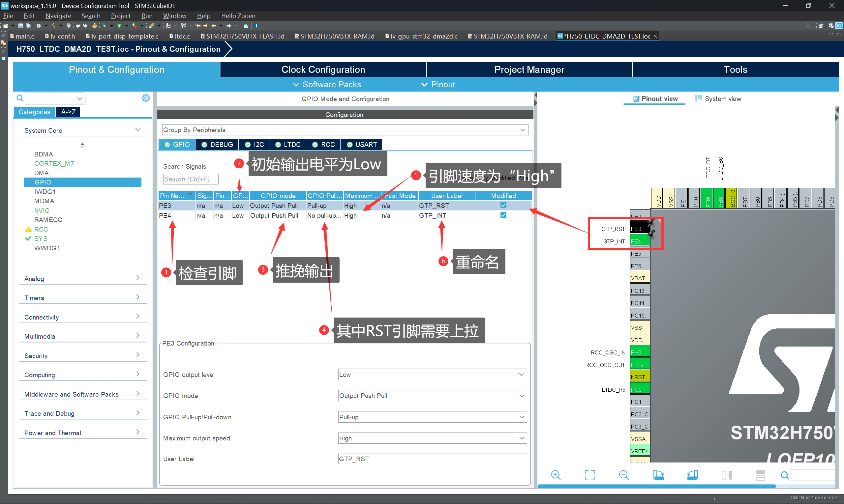The height and width of the screenshot is (504, 844).
Task: Toggle the PE3 Modified checkbox
Action: pyautogui.click(x=504, y=205)
